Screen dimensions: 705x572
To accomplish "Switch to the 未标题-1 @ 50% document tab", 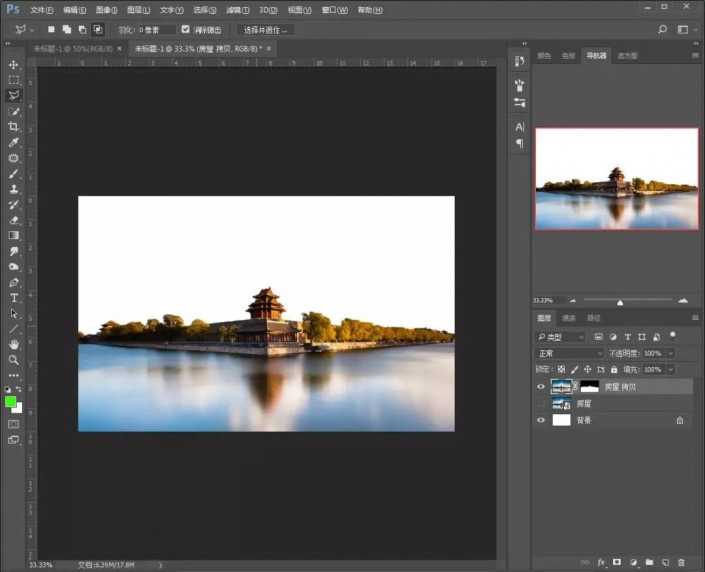I will [x=72, y=48].
